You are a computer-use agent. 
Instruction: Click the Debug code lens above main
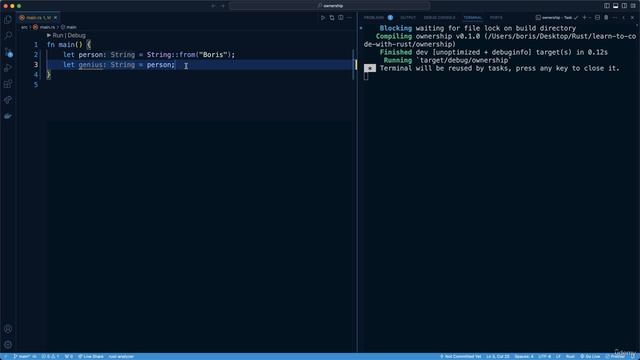pyautogui.click(x=76, y=36)
